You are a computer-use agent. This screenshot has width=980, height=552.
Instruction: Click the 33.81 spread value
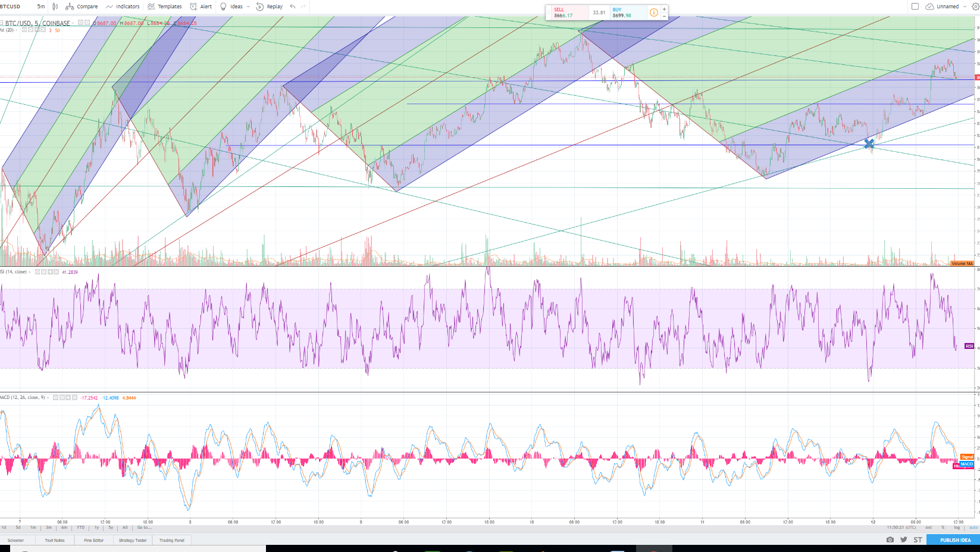[x=599, y=13]
